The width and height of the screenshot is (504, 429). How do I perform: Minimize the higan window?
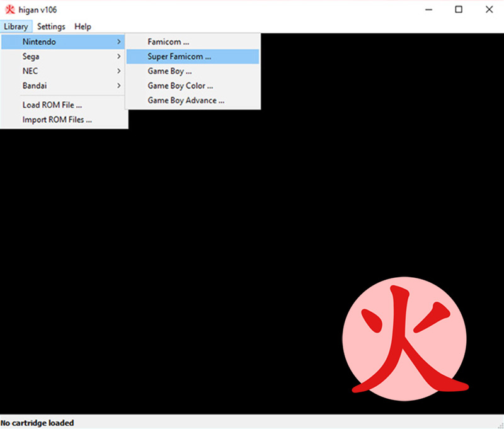pyautogui.click(x=428, y=9)
